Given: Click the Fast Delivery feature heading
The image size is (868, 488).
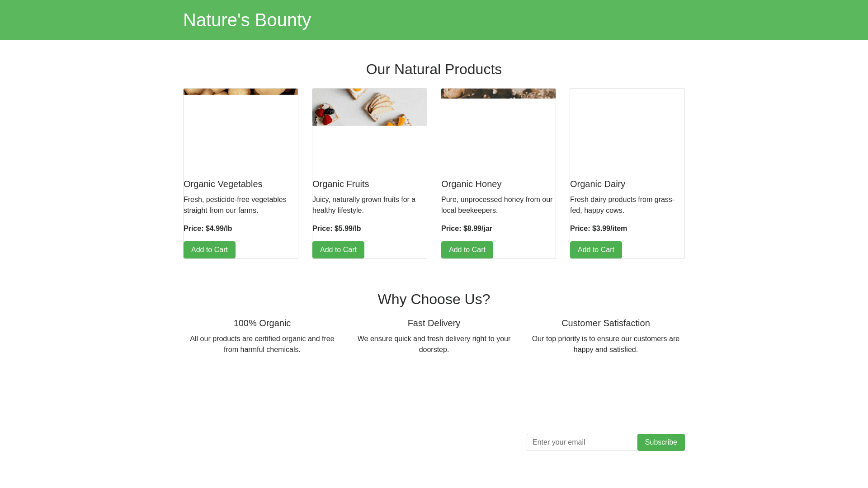Looking at the screenshot, I should point(434,323).
